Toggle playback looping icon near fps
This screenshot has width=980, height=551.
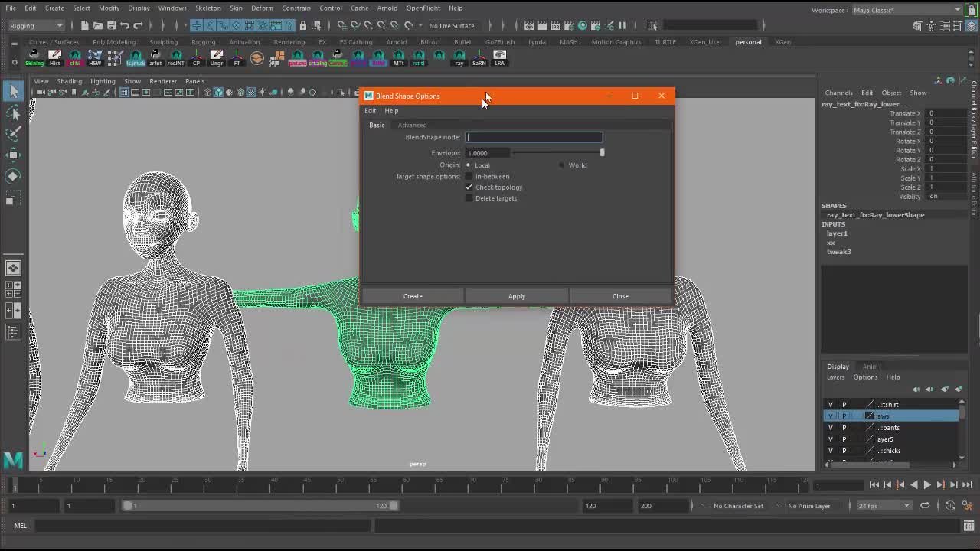(925, 506)
